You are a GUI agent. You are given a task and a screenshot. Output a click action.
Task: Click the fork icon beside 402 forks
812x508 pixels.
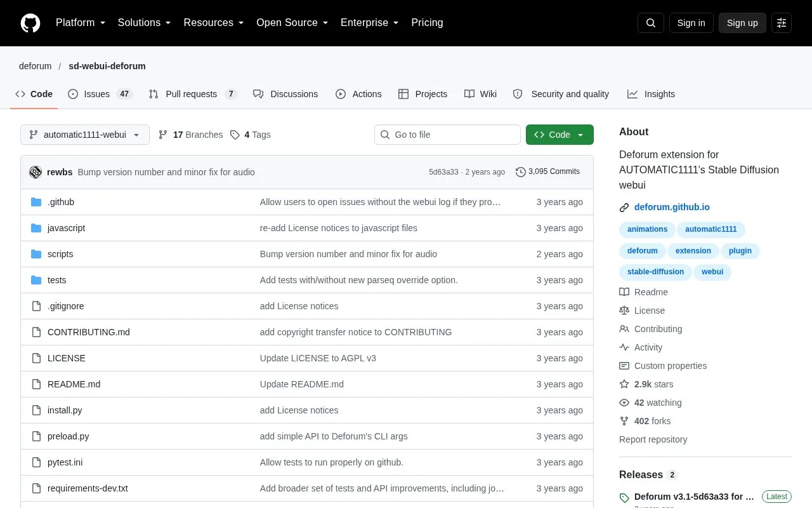click(624, 421)
